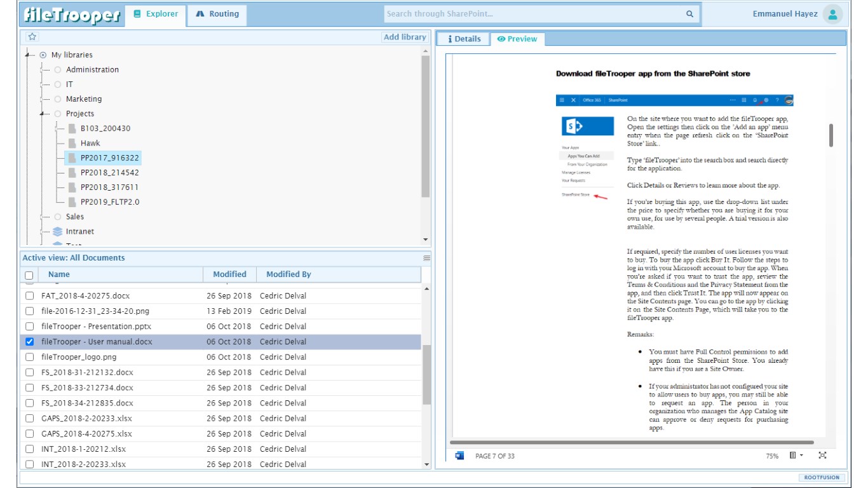The image size is (868, 488).
Task: Click the GAPS_2018-2-20233.xlsx file name
Action: click(x=86, y=419)
